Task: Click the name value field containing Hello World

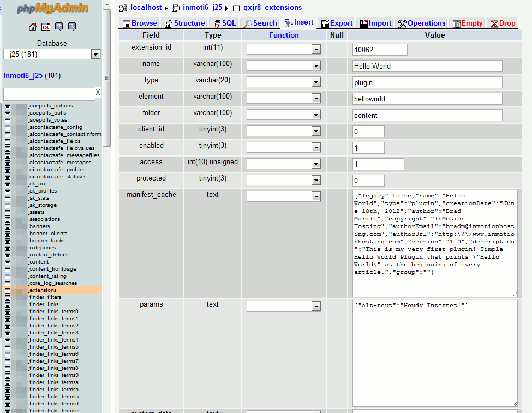Action: tap(427, 66)
